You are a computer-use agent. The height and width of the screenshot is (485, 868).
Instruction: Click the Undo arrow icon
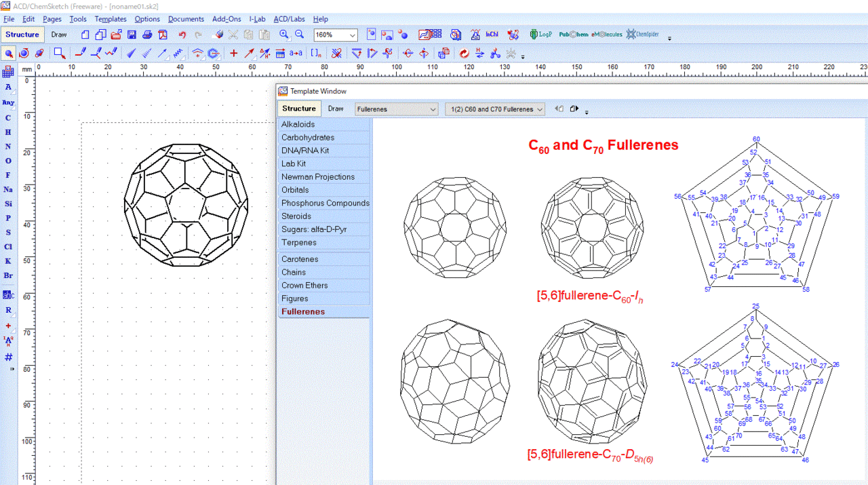(x=182, y=35)
